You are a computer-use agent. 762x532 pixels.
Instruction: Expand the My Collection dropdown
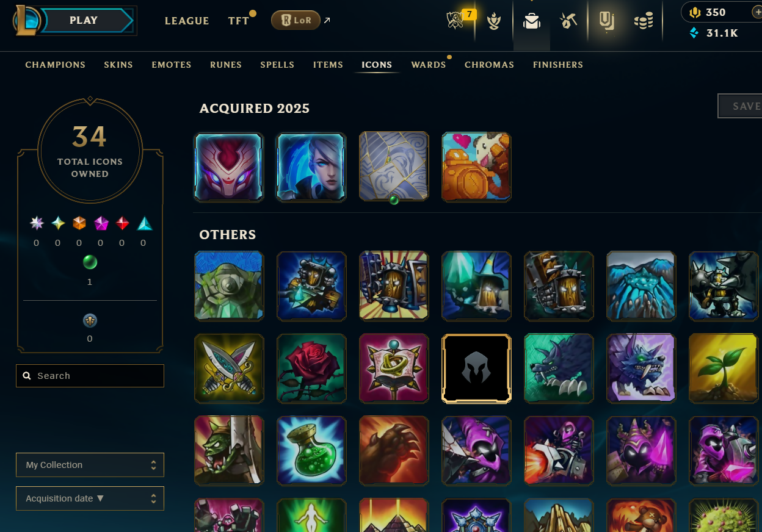point(90,465)
